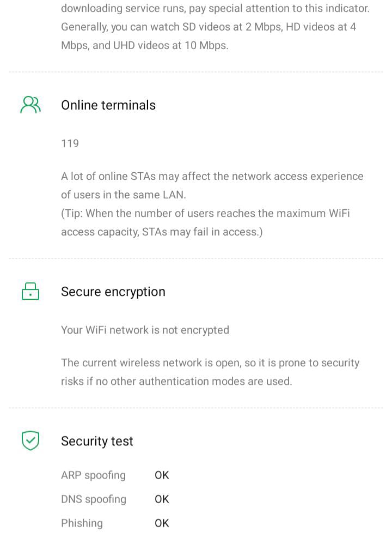Select the Phishing label

point(82,523)
